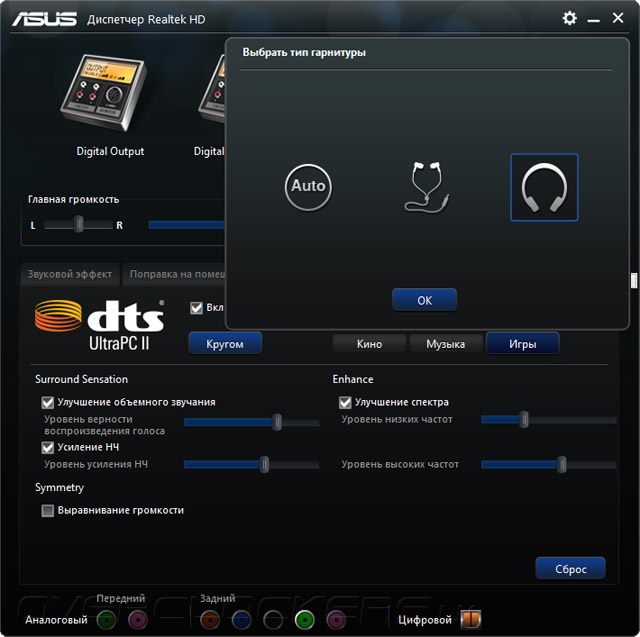This screenshot has height=637, width=640.
Task: Open the Звуковой эффект tab
Action: pyautogui.click(x=70, y=274)
